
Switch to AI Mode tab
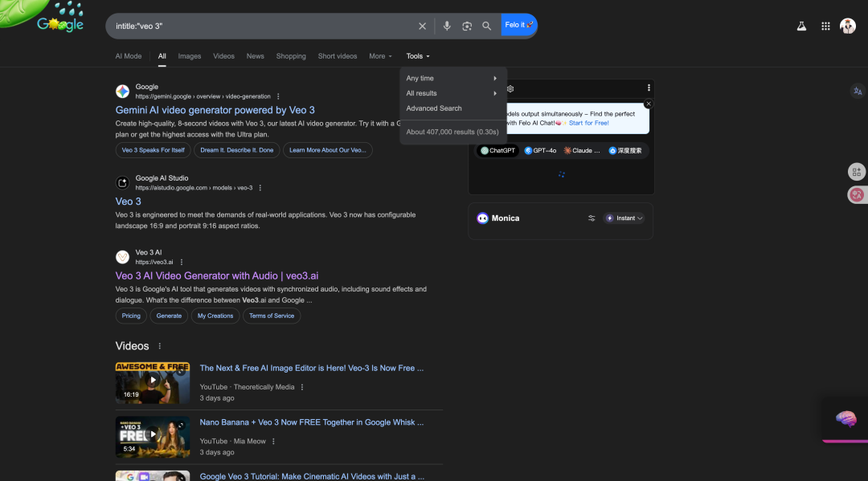tap(129, 56)
